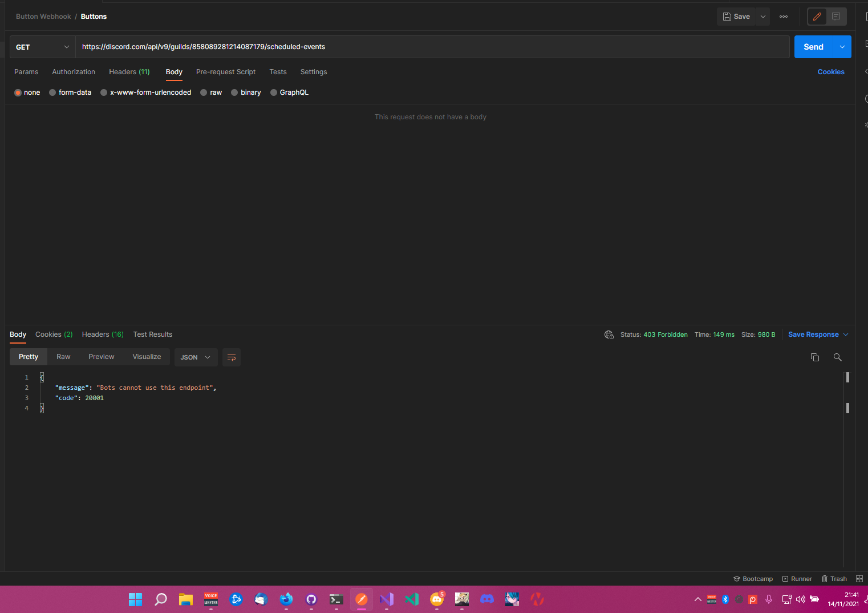868x613 pixels.
Task: Switch response view to Pretty
Action: coord(29,357)
